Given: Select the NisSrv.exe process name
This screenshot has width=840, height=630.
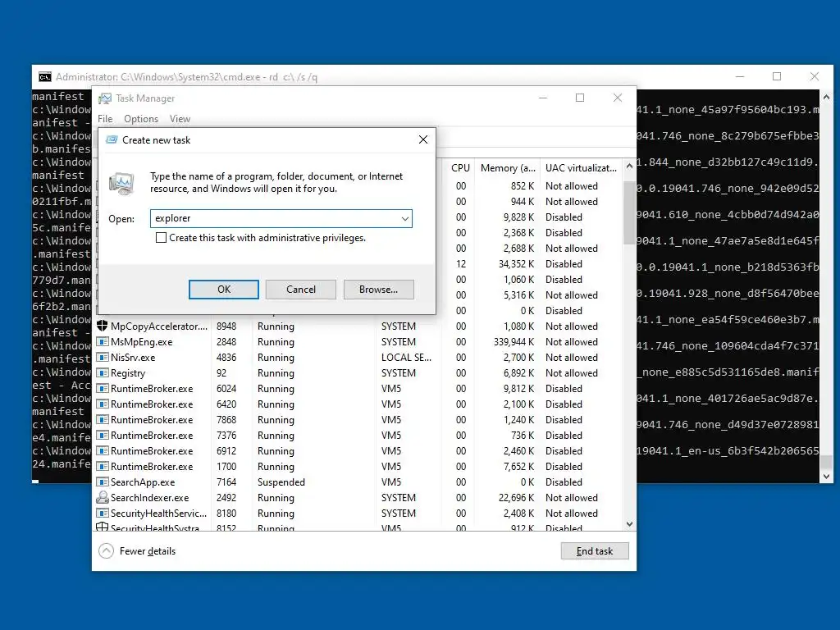Looking at the screenshot, I should point(133,358).
